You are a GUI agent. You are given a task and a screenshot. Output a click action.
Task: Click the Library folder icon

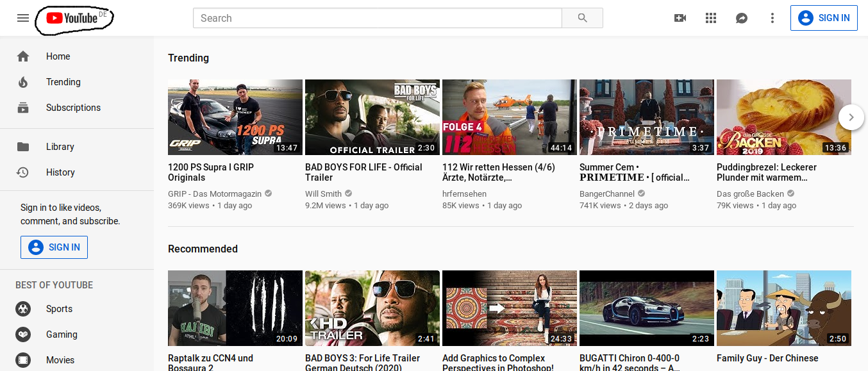tap(23, 147)
